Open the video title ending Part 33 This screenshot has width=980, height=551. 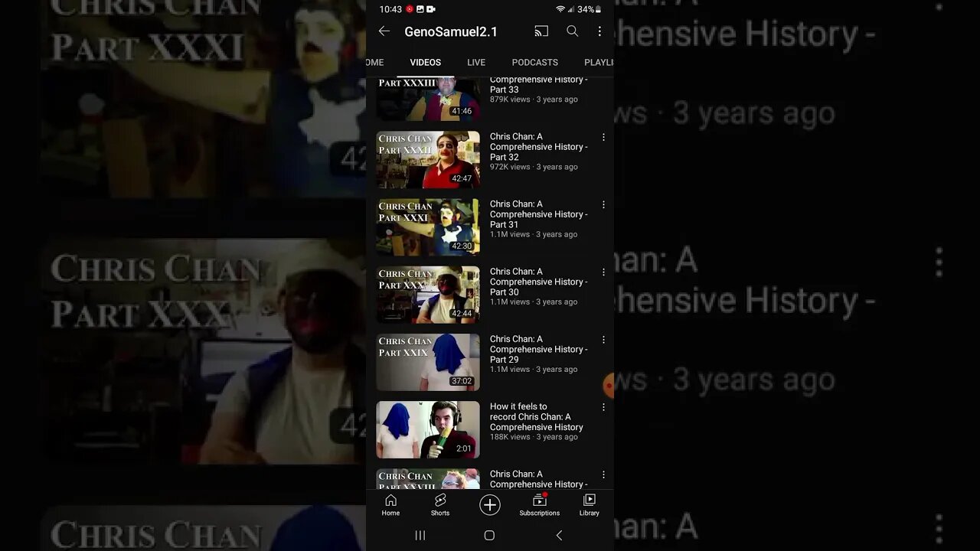[539, 84]
